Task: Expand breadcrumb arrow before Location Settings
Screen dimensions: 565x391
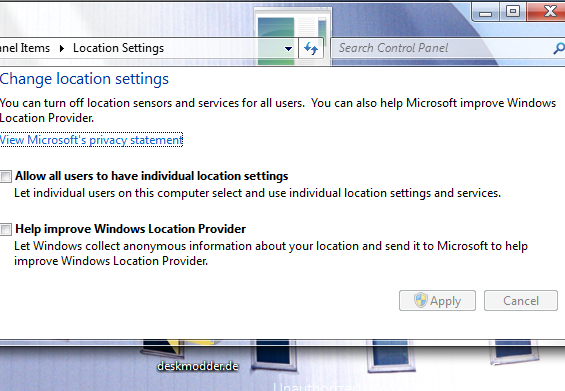Action: pyautogui.click(x=62, y=48)
